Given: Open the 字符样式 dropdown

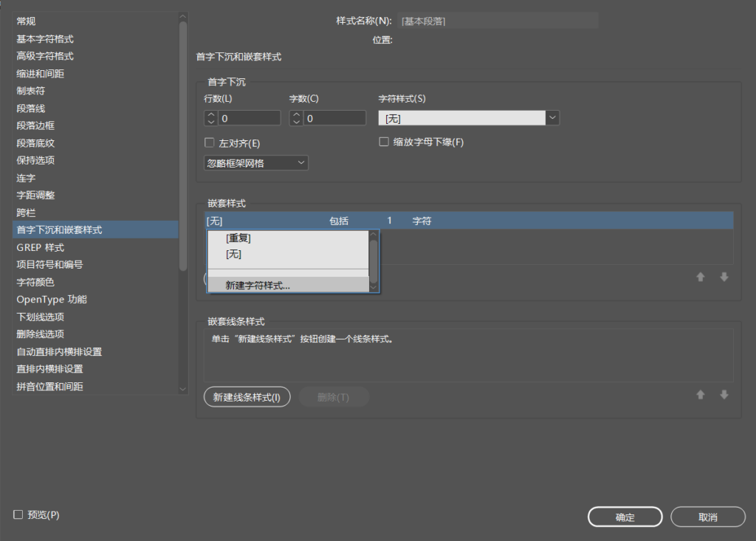Looking at the screenshot, I should tap(552, 118).
